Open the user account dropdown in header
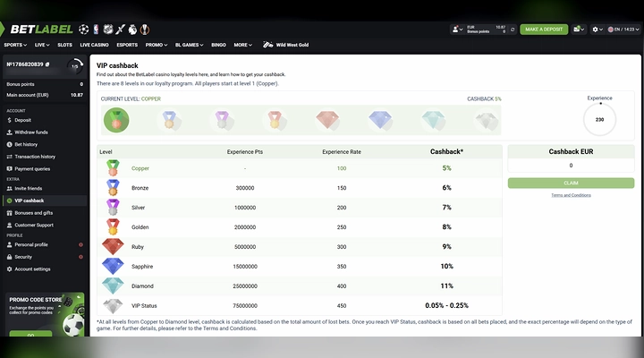 (x=457, y=30)
